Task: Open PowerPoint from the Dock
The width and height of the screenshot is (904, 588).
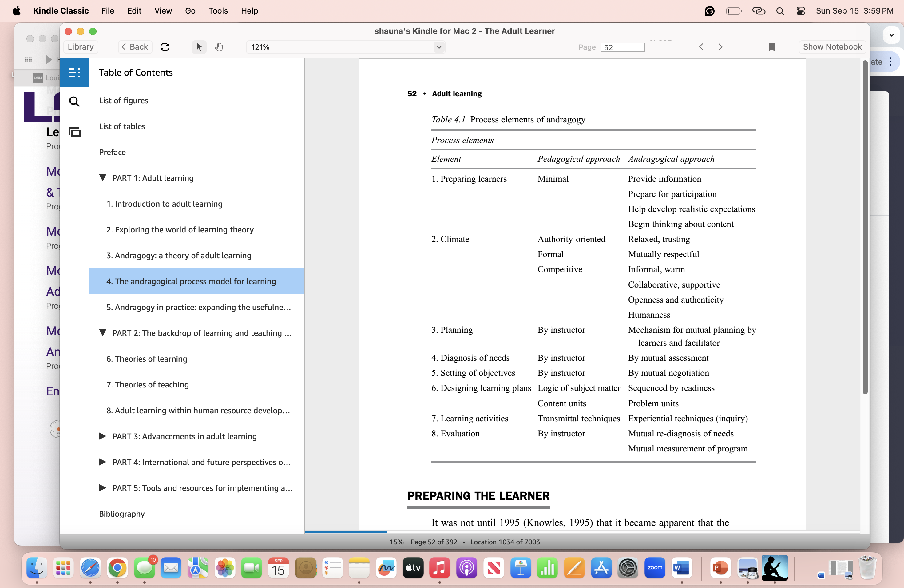Action: [x=720, y=568]
